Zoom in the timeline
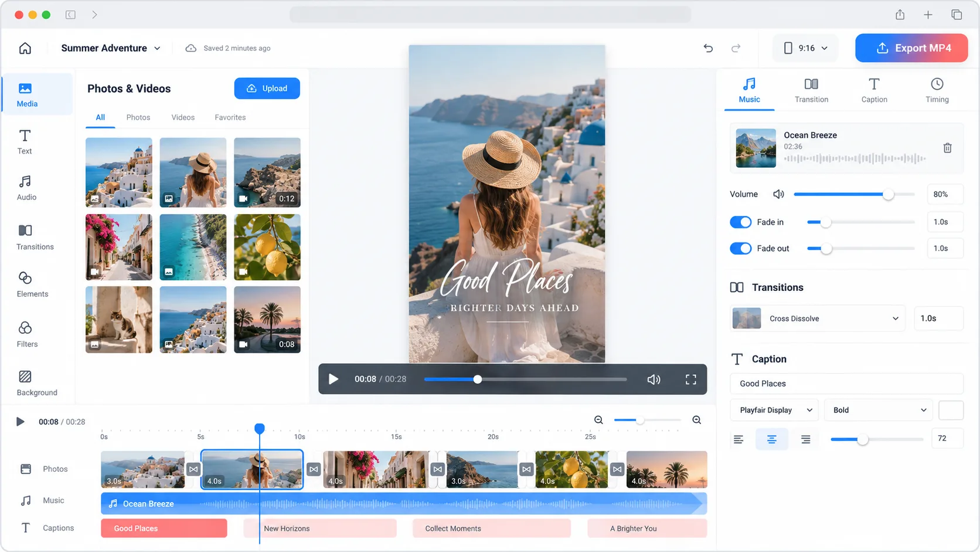Screen dimensions: 980x552 [697, 420]
